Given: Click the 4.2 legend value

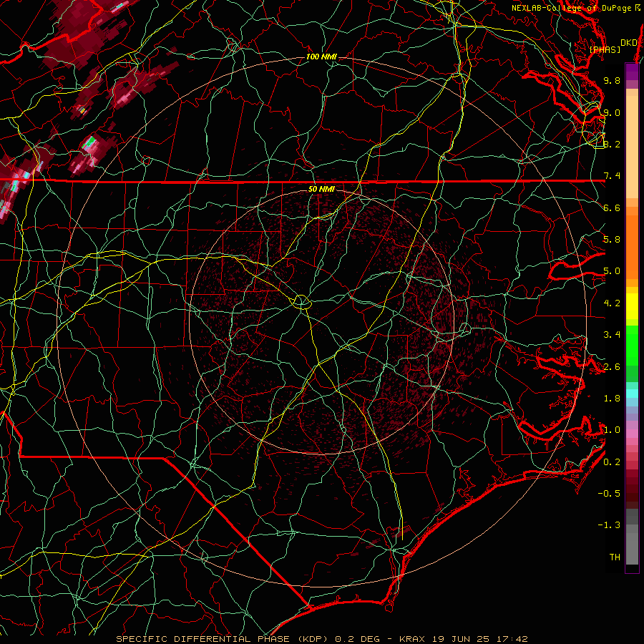Looking at the screenshot, I should [x=612, y=303].
